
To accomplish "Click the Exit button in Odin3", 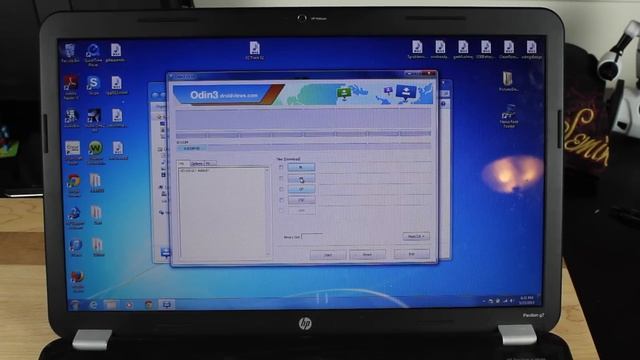I will click(x=411, y=254).
